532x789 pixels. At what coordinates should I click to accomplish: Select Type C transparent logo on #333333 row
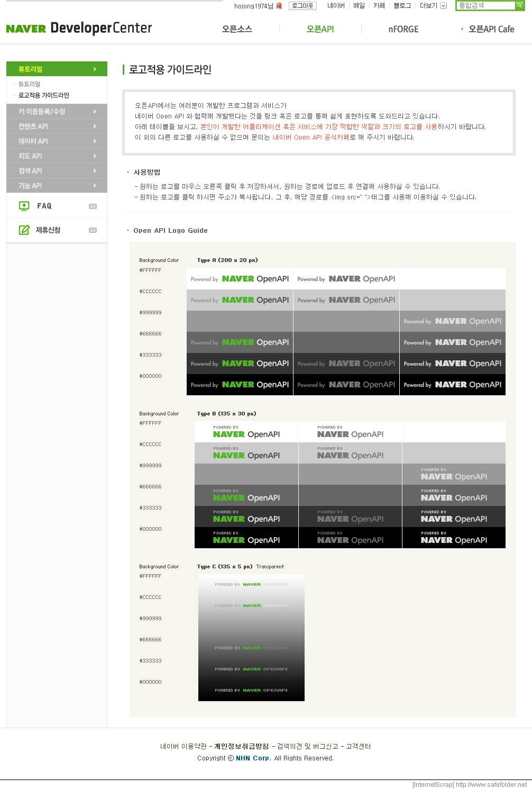251,669
